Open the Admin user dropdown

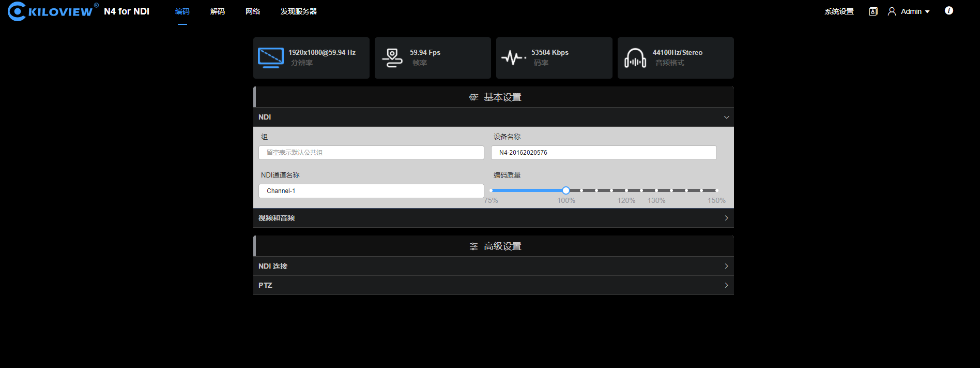[915, 11]
